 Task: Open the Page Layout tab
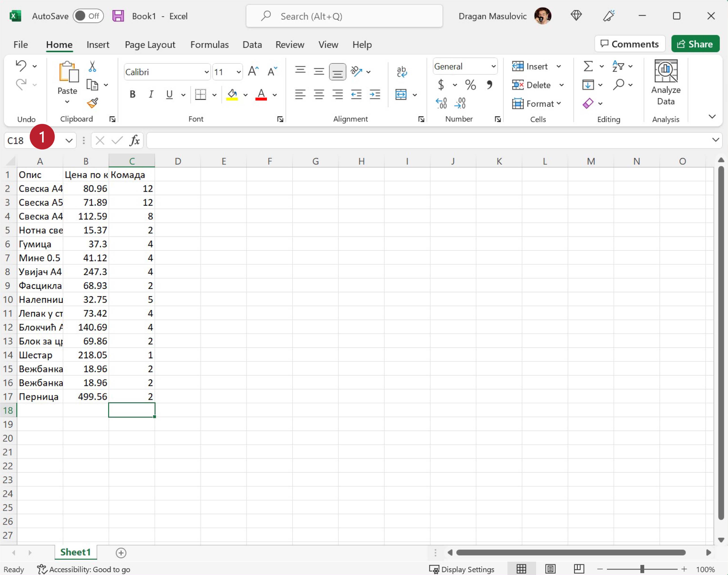click(x=150, y=44)
